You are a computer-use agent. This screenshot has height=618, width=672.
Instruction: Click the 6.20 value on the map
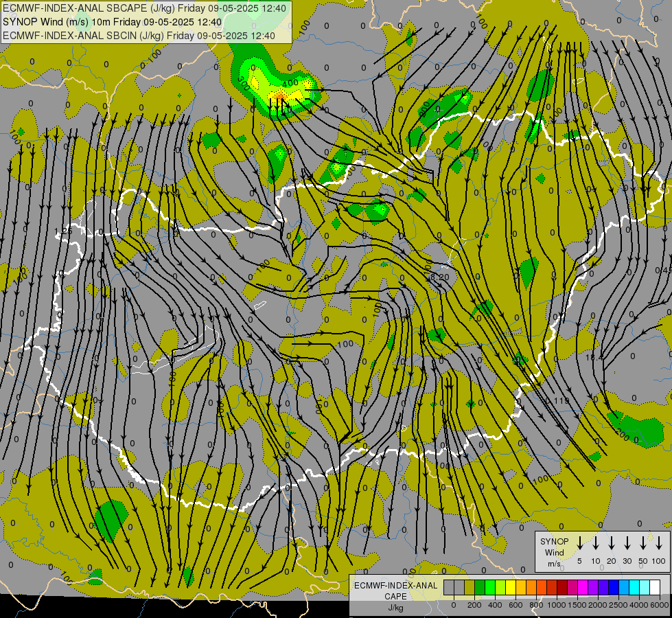coord(440,277)
